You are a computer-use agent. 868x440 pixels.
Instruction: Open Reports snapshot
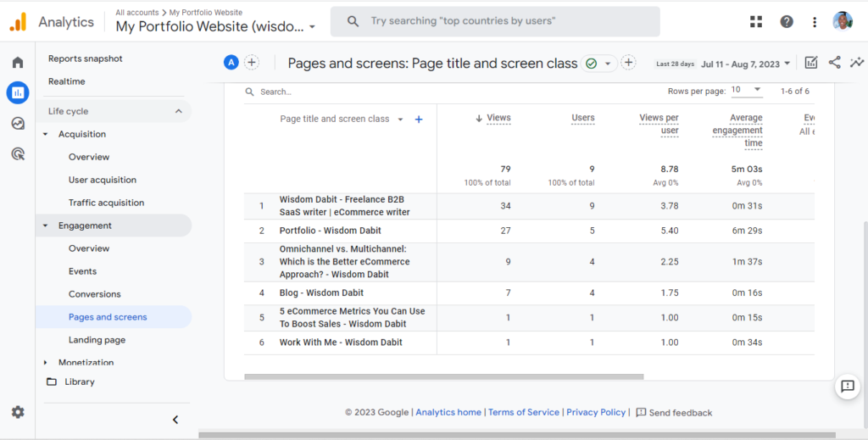(86, 58)
